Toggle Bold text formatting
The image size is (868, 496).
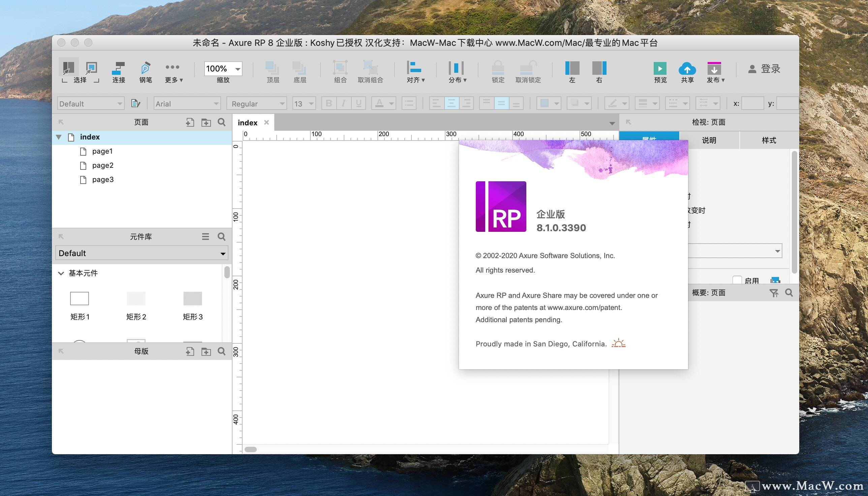point(329,103)
